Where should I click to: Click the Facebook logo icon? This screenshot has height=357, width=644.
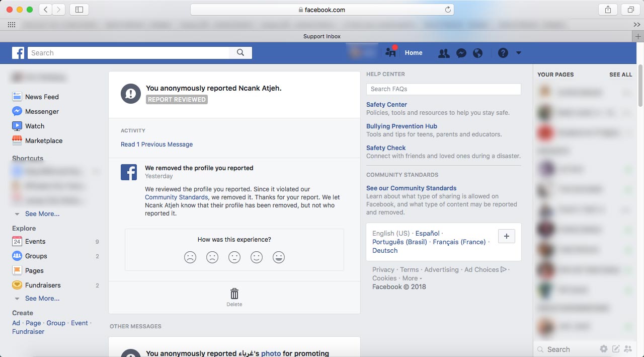point(18,53)
